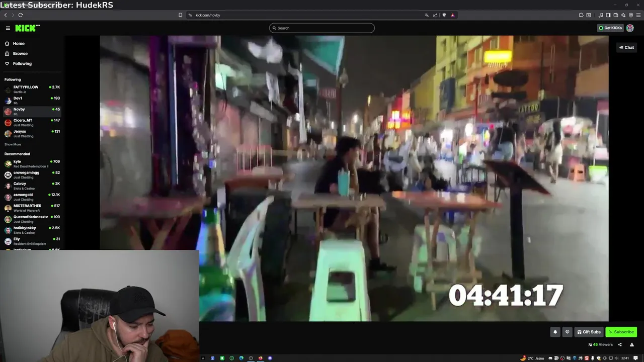Open the Leo AI sparkle icon

coord(623,15)
